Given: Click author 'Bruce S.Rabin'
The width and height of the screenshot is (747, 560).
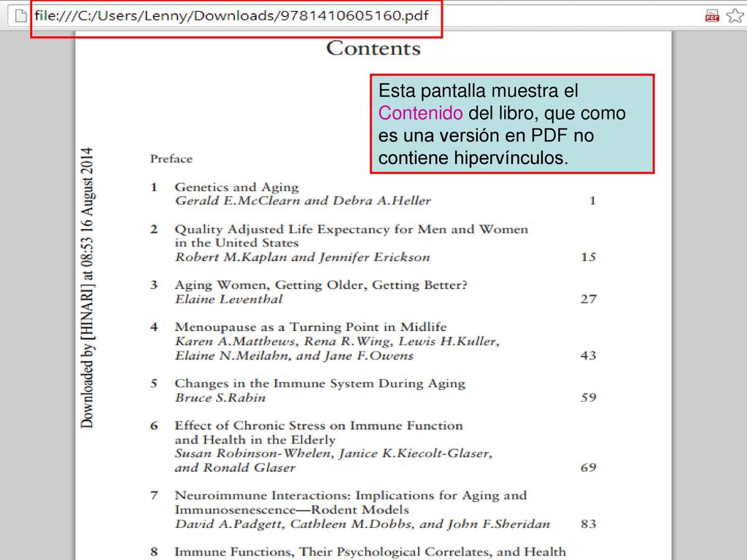Looking at the screenshot, I should [x=220, y=397].
